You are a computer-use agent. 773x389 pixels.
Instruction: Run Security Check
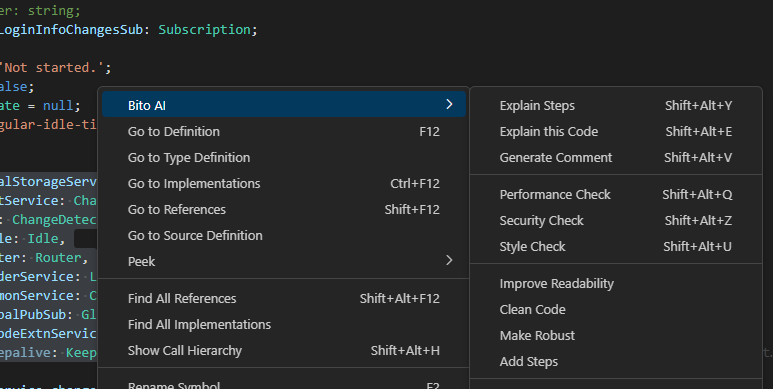[616, 220]
